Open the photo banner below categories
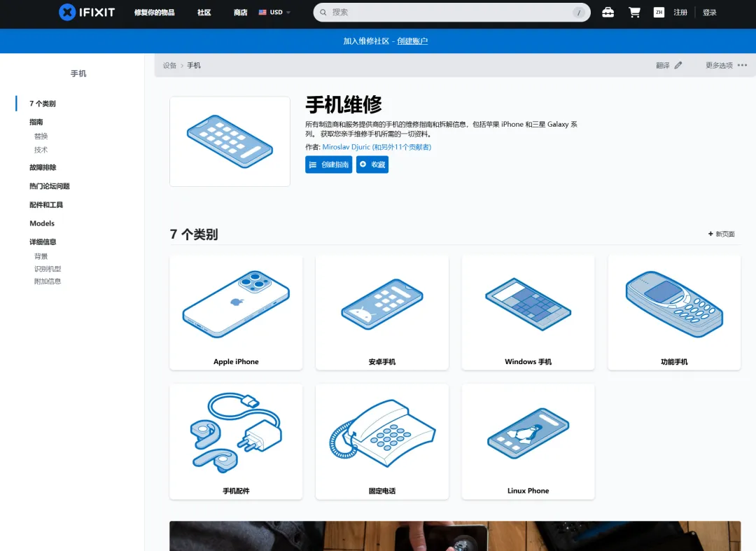 455,536
